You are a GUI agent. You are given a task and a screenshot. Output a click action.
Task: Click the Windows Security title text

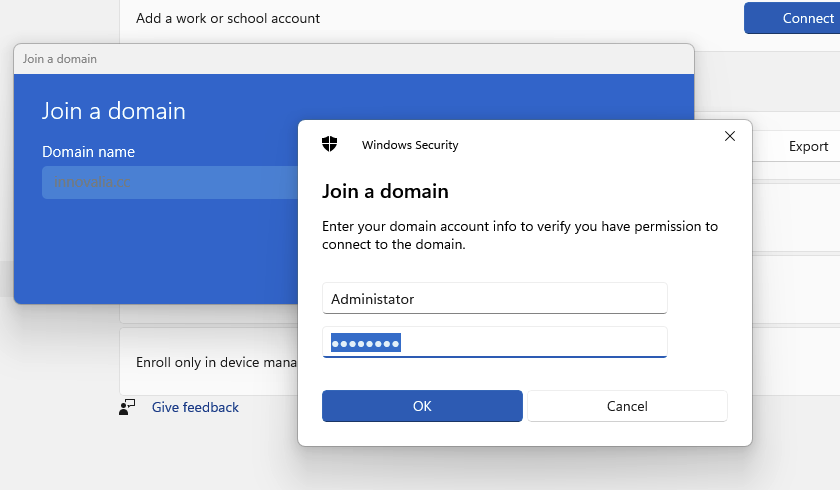410,145
